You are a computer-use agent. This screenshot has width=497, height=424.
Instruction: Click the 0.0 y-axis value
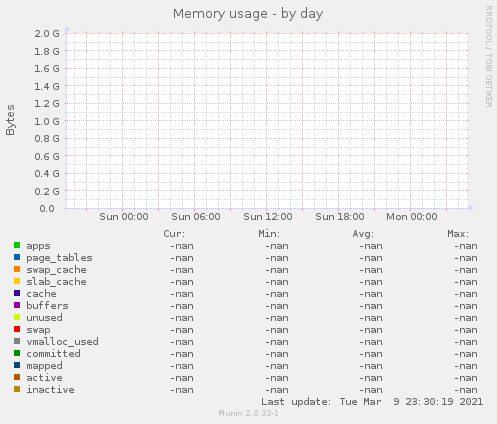point(47,209)
